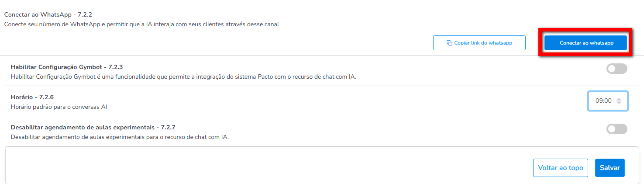This screenshot has height=184, width=644.
Task: Save settings with the Salvar button
Action: (610, 168)
